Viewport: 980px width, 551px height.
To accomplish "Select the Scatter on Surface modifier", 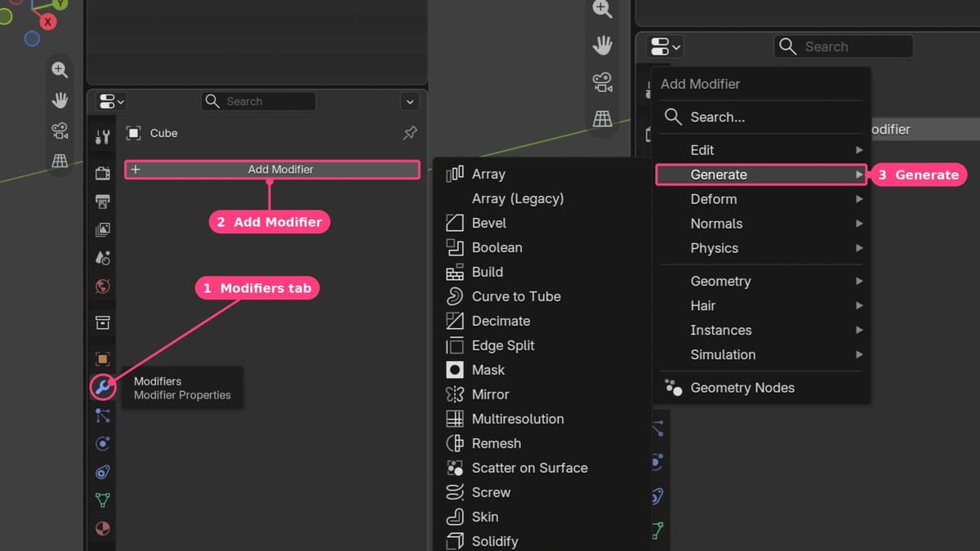I will 542,468.
